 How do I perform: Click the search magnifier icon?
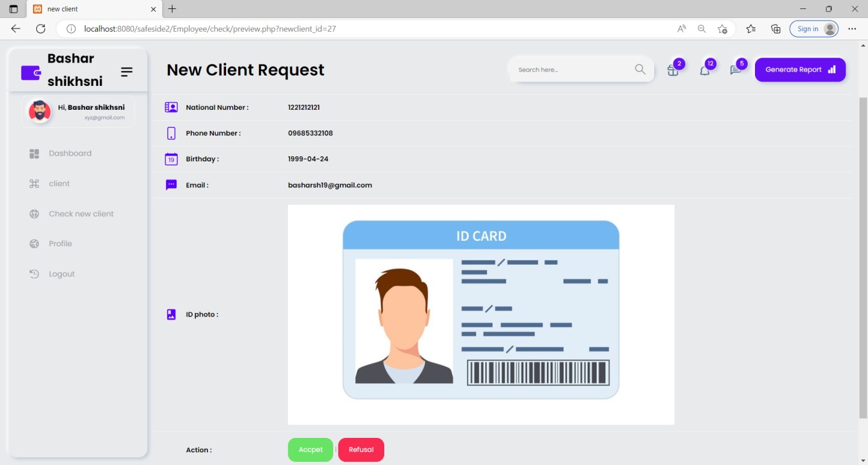640,70
